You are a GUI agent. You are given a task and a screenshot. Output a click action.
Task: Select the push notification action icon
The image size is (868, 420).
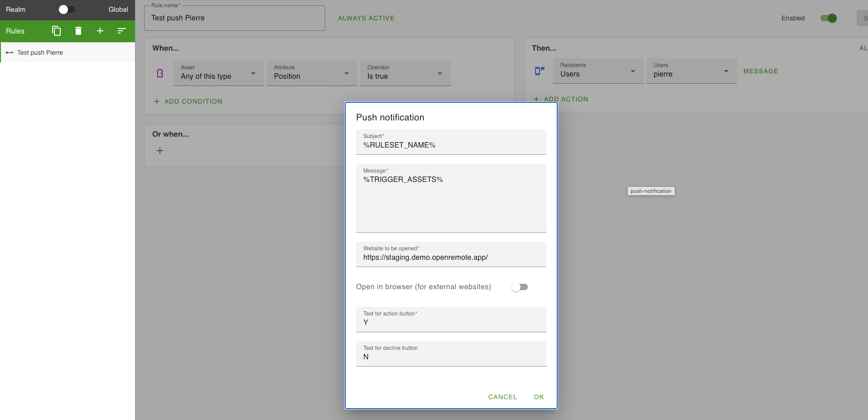(539, 71)
